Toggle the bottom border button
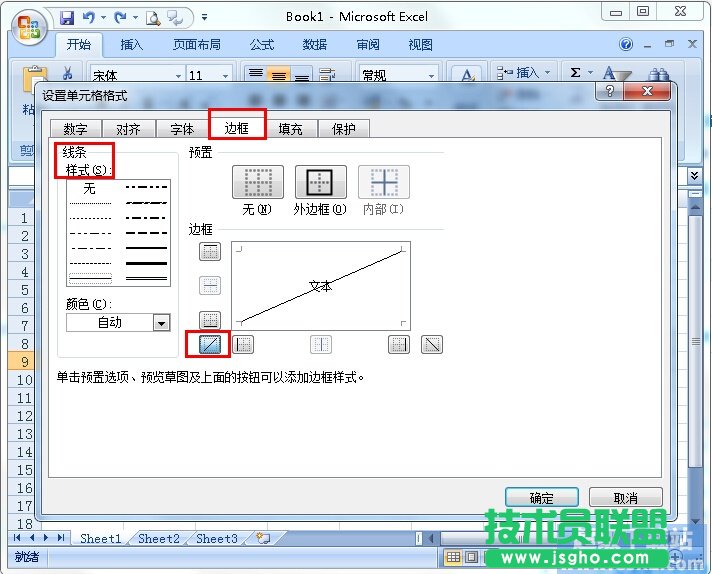The image size is (712, 574). tap(210, 320)
